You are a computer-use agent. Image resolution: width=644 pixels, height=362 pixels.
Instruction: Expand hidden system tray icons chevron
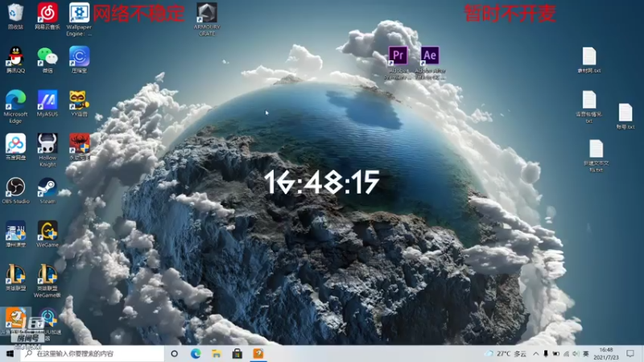coord(536,353)
